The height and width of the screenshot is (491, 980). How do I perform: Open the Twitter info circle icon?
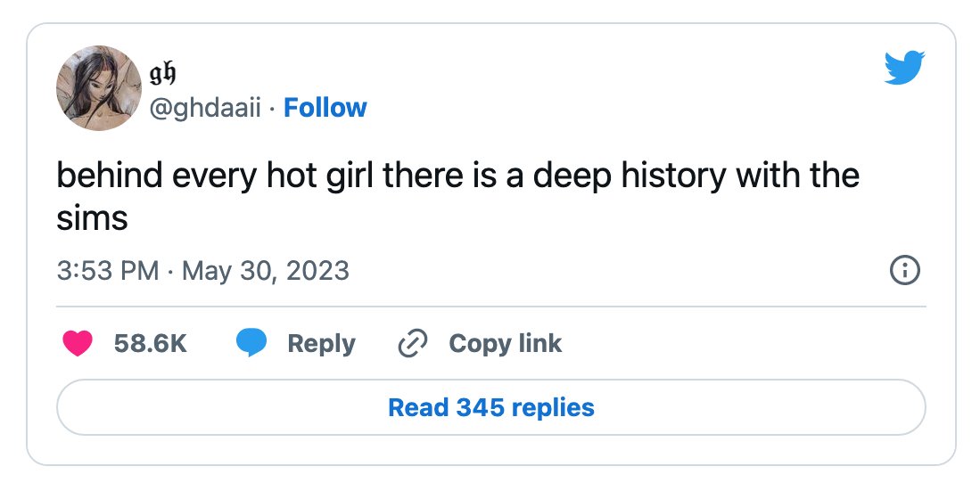(904, 271)
